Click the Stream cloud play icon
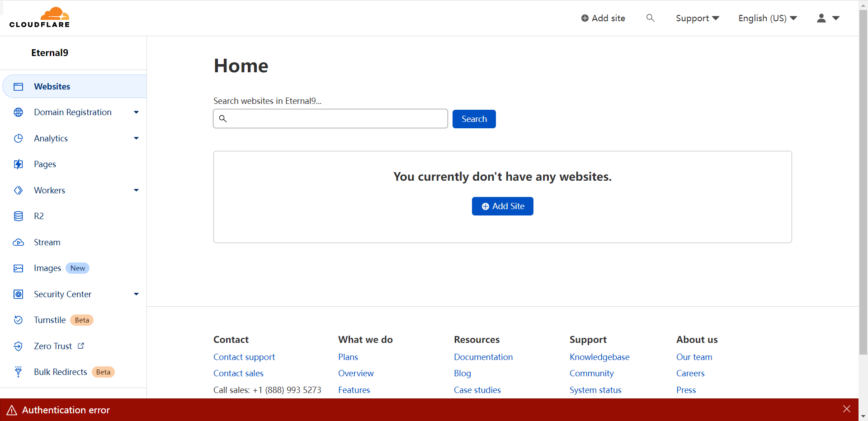This screenshot has height=421, width=868. point(18,243)
